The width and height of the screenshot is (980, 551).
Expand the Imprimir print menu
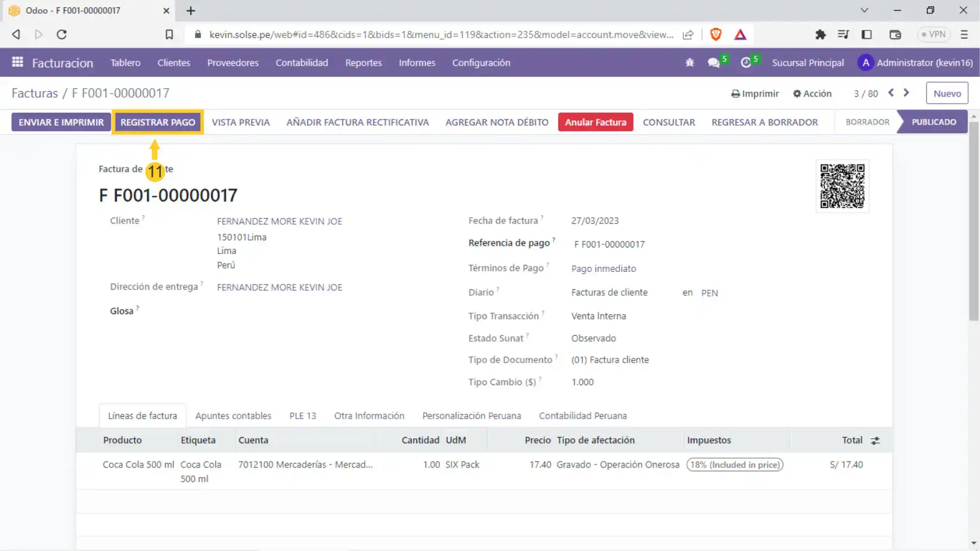point(755,94)
